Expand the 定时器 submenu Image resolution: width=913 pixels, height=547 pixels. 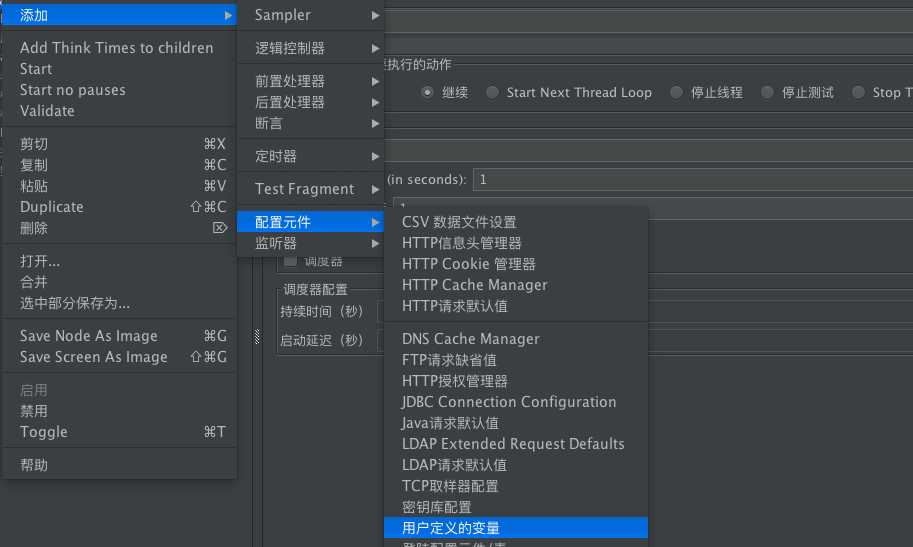click(310, 156)
